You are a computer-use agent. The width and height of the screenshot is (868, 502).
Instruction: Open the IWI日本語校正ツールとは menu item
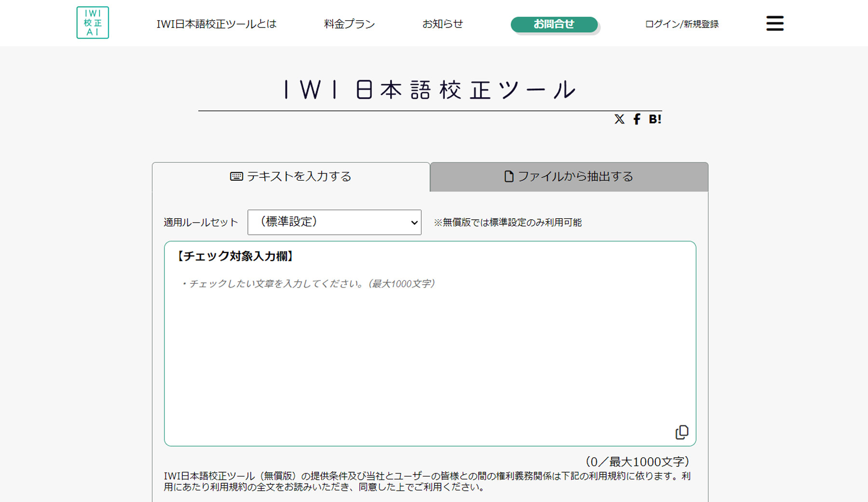tap(217, 24)
